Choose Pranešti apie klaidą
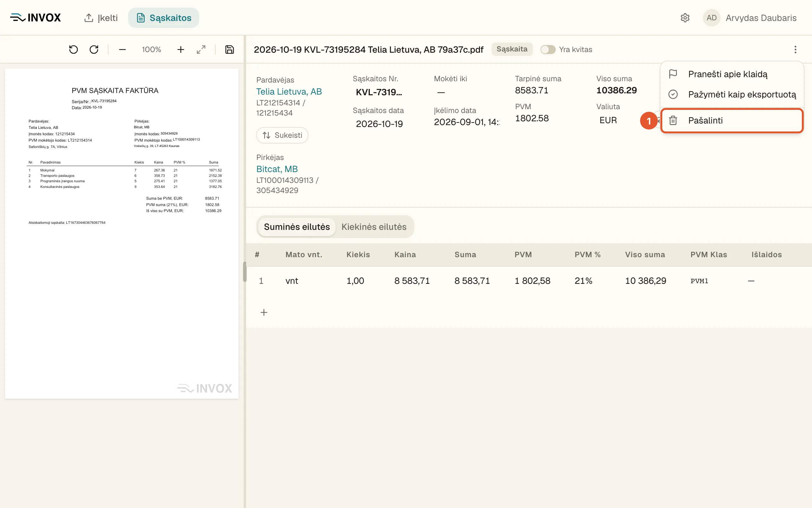Screen dimensions: 812x508 point(732,74)
